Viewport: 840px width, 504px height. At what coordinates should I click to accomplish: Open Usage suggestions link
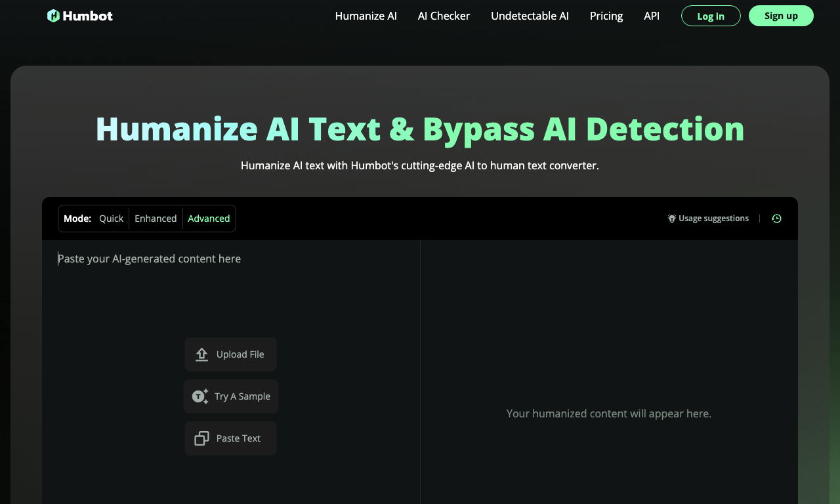pyautogui.click(x=708, y=219)
